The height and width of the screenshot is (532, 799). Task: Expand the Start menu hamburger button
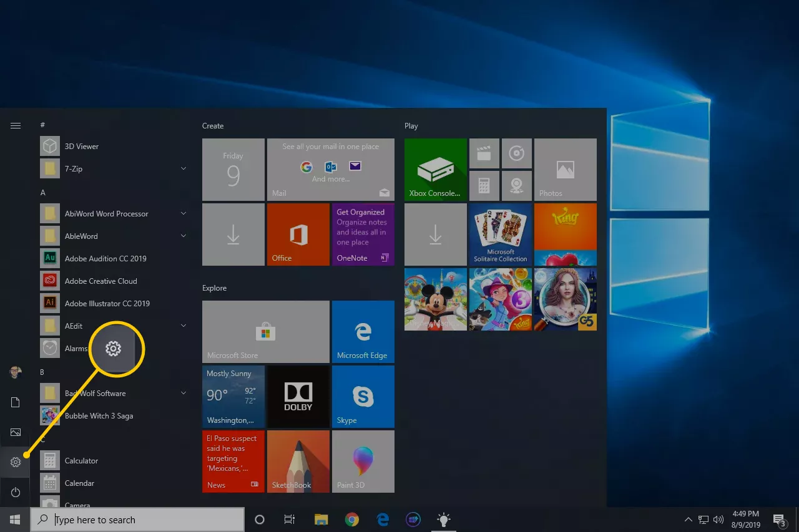pos(16,126)
